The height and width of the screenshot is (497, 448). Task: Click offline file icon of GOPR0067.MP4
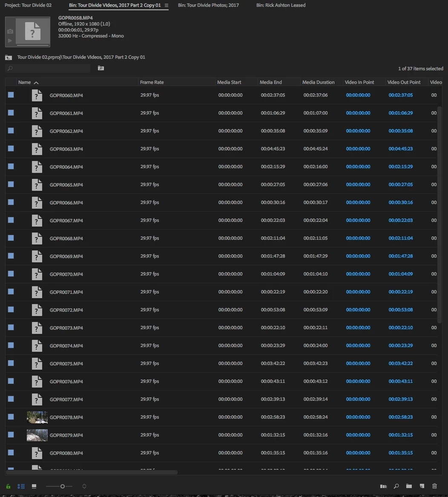(37, 220)
